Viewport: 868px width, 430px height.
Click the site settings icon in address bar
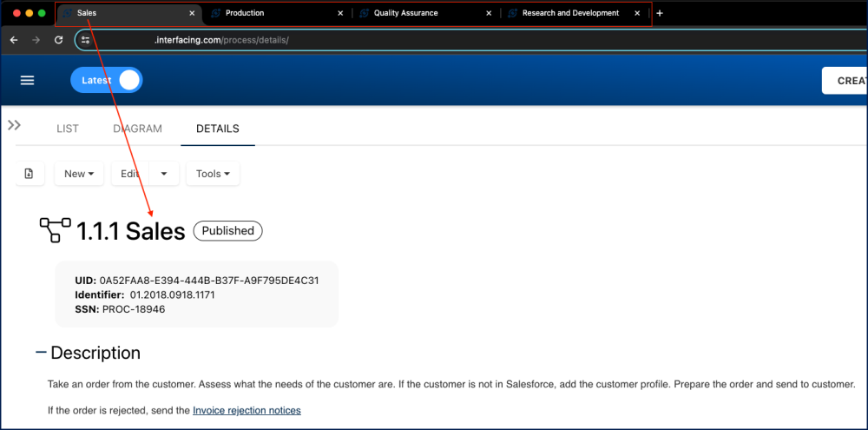click(x=85, y=40)
